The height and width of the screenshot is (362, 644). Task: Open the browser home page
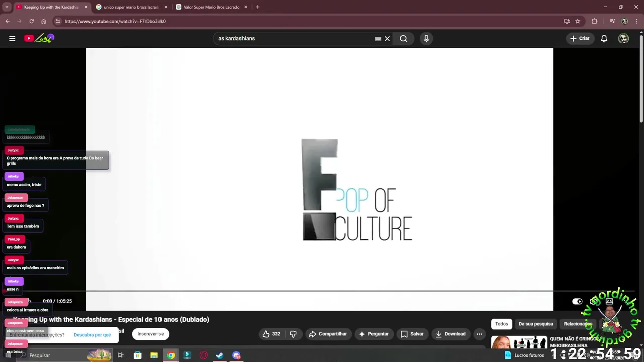[x=43, y=21]
